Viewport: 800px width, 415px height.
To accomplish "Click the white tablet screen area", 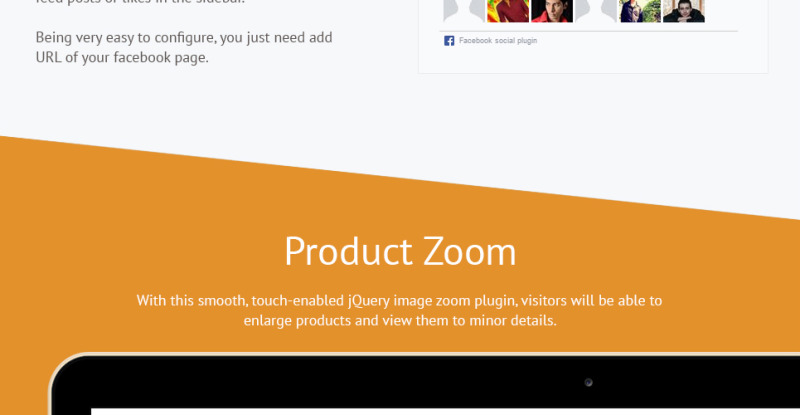I will (x=400, y=411).
